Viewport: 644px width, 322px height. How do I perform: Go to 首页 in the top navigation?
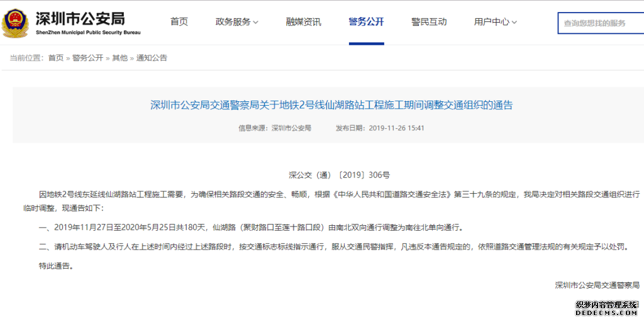pyautogui.click(x=179, y=22)
